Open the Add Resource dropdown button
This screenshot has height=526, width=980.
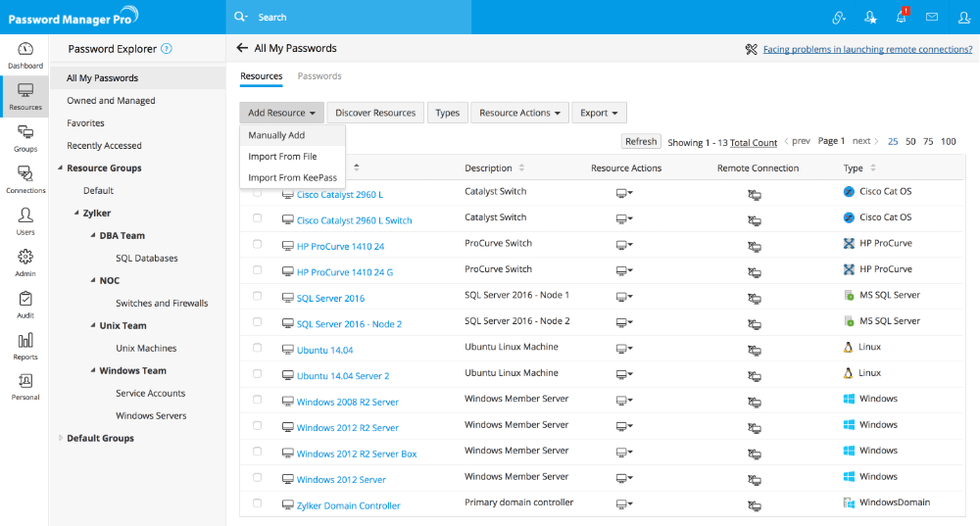point(281,113)
